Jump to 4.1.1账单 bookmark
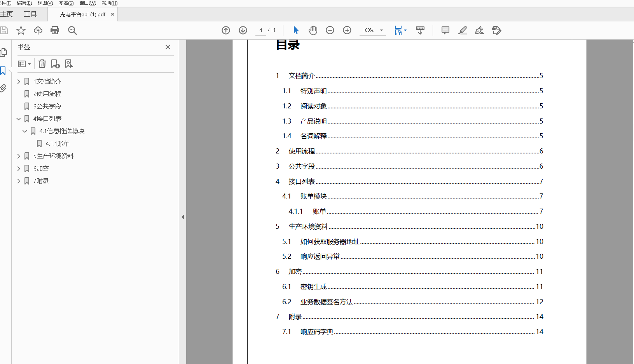Viewport: 634px width, 364px height. tap(58, 144)
